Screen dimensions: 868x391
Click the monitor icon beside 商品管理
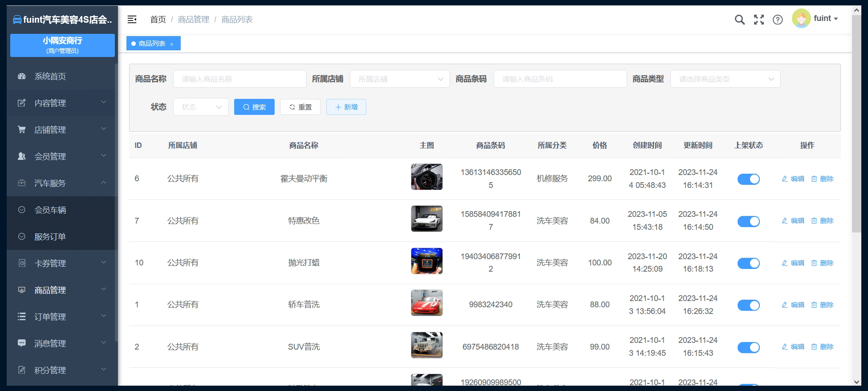[21, 290]
